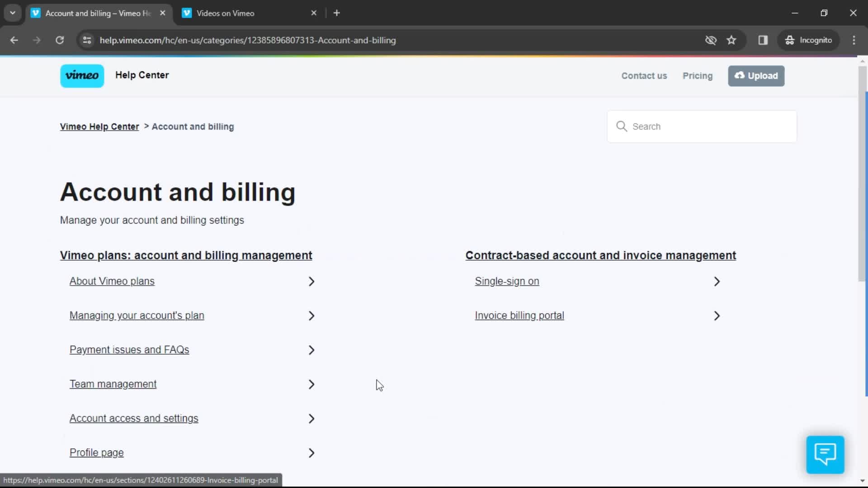Expand the About Vimeo plans chevron
The width and height of the screenshot is (868, 488).
coord(311,282)
